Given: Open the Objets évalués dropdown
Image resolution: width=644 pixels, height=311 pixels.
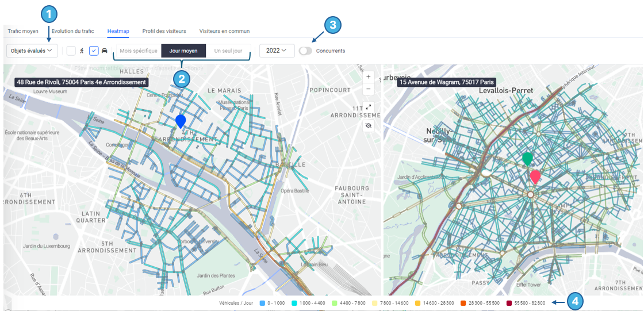Looking at the screenshot, I should pos(32,51).
